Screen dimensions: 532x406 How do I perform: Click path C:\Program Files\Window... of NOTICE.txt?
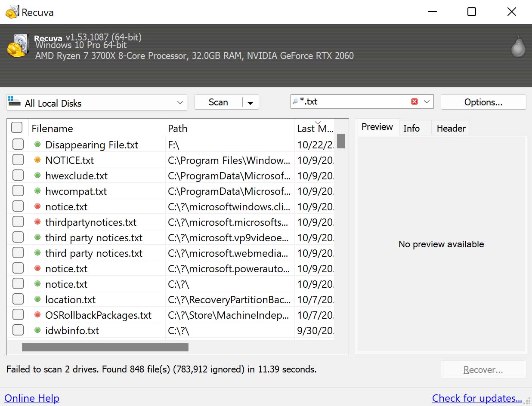pos(229,160)
